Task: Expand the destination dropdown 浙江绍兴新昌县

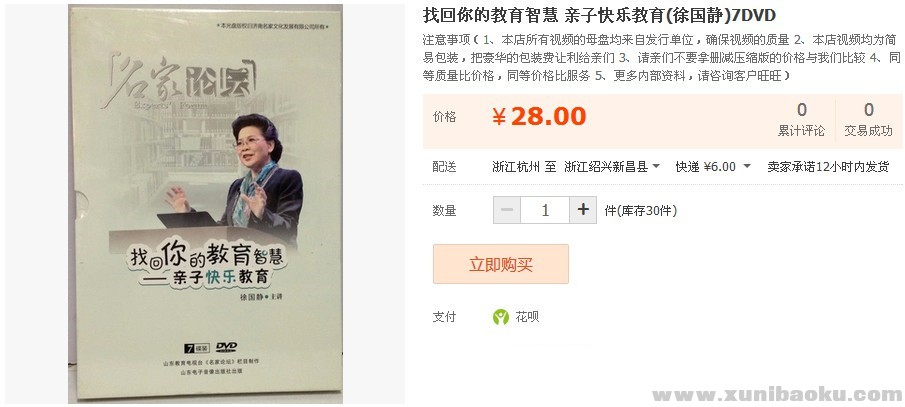Action: click(x=612, y=167)
